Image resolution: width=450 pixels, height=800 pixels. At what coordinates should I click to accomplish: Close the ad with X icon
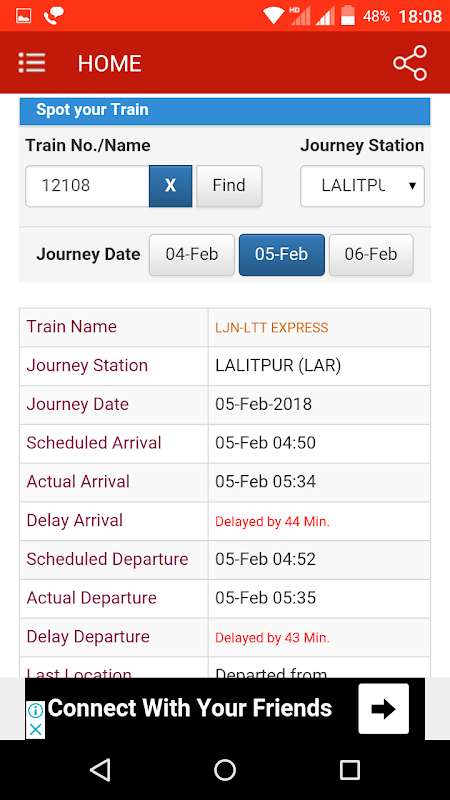click(x=35, y=730)
